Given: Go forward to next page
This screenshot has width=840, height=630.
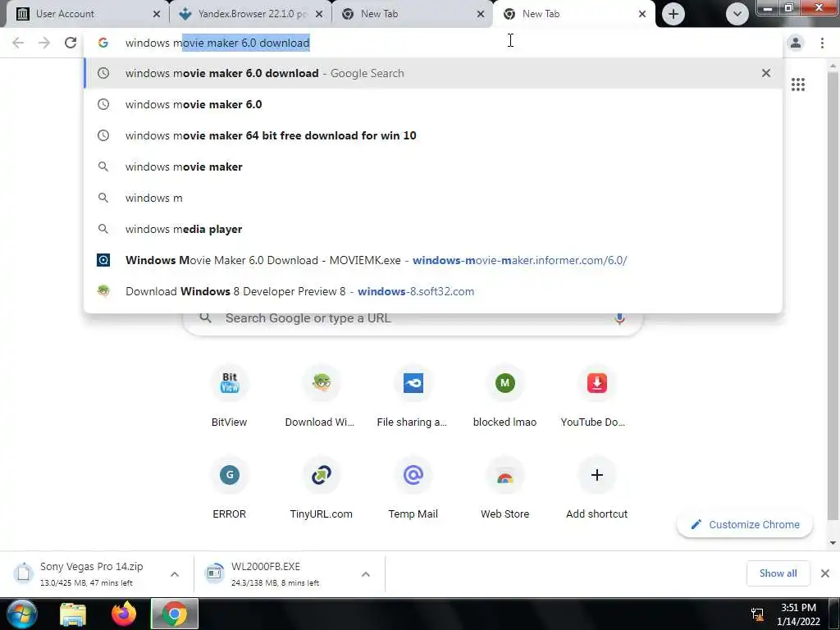Looking at the screenshot, I should [x=44, y=43].
